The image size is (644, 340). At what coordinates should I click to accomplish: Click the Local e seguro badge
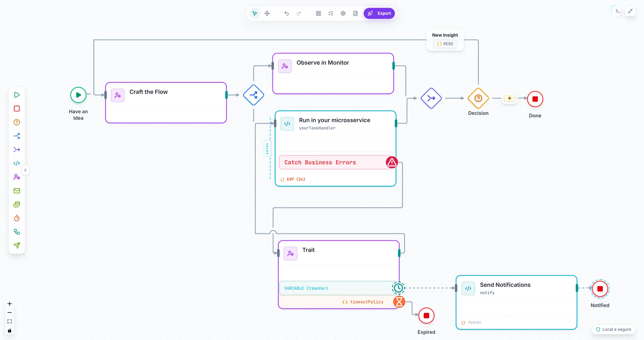click(613, 329)
